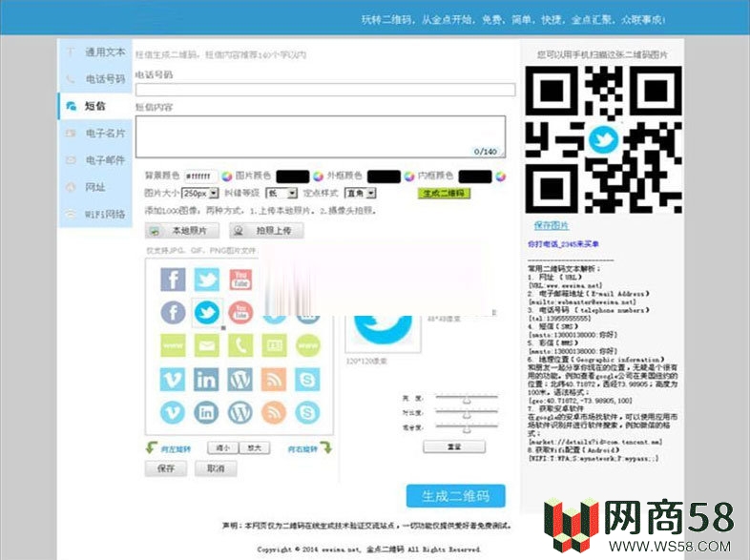Image resolution: width=750 pixels, height=560 pixels.
Task: Open color wheel picker for 外框颜色
Action: [409, 176]
